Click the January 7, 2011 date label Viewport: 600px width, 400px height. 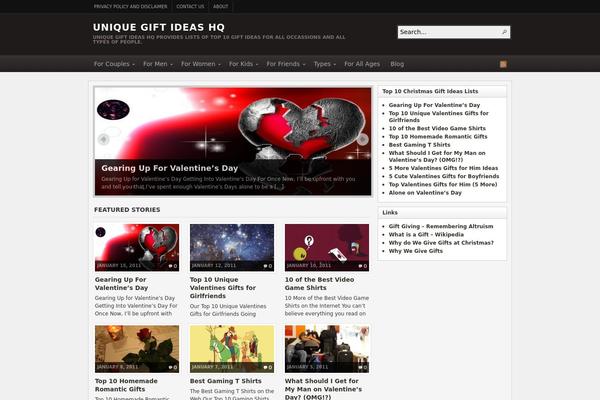(212, 367)
